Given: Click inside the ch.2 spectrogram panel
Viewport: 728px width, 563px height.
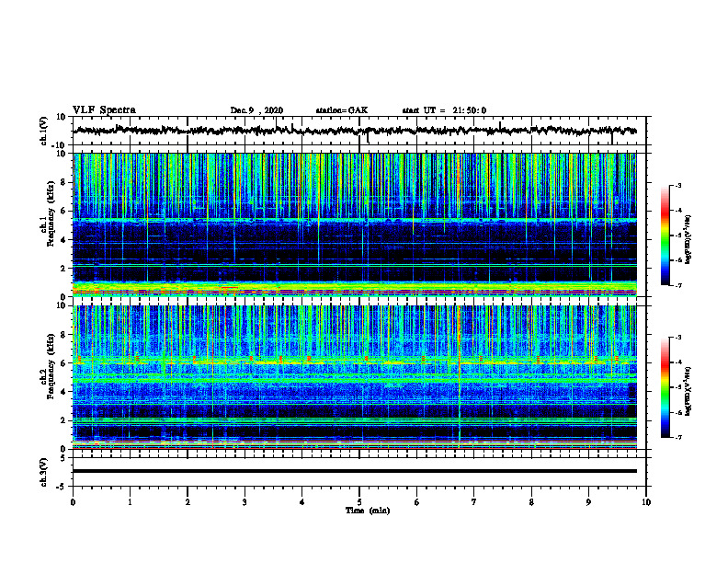Looking at the screenshot, I should (x=355, y=377).
